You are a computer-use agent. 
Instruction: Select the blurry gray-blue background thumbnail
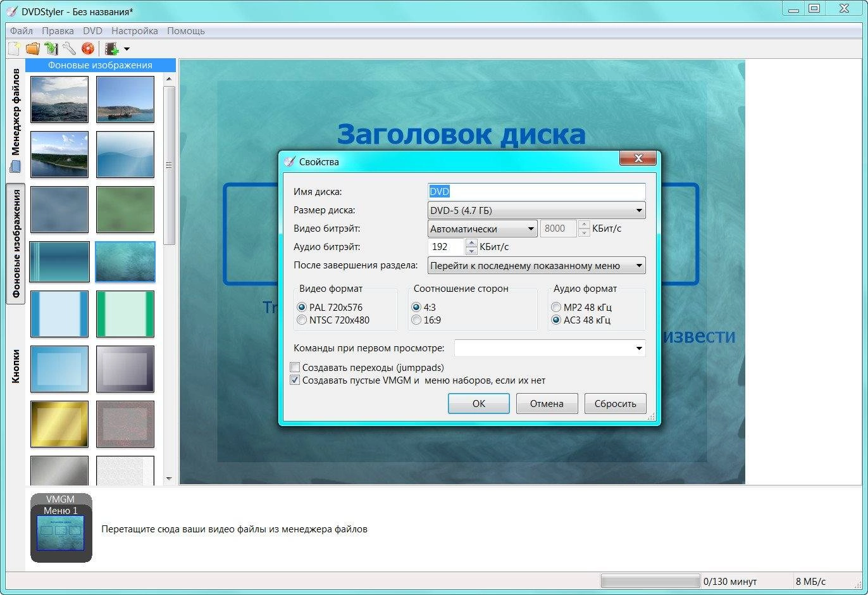[x=59, y=210]
